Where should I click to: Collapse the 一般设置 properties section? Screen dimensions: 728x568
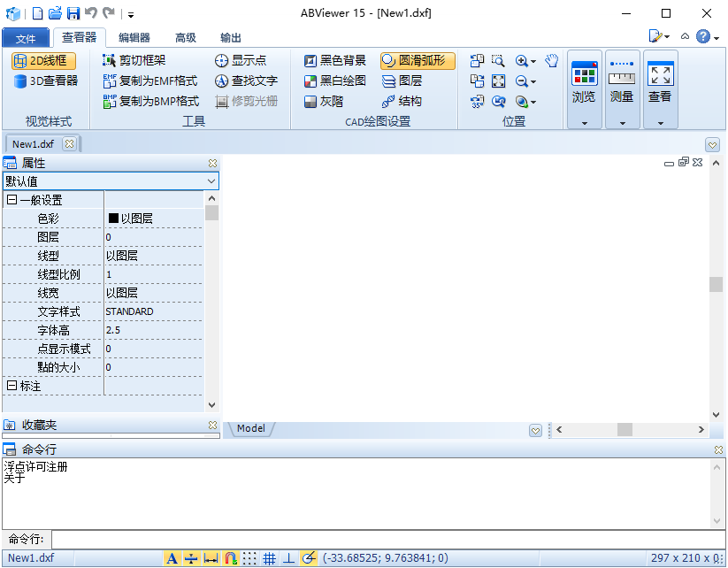pos(11,199)
